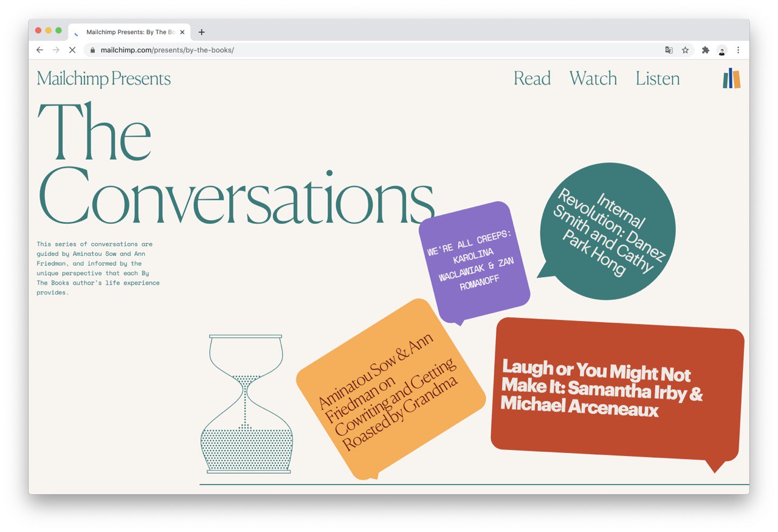Click the browser back arrow
The image size is (778, 532).
click(40, 50)
